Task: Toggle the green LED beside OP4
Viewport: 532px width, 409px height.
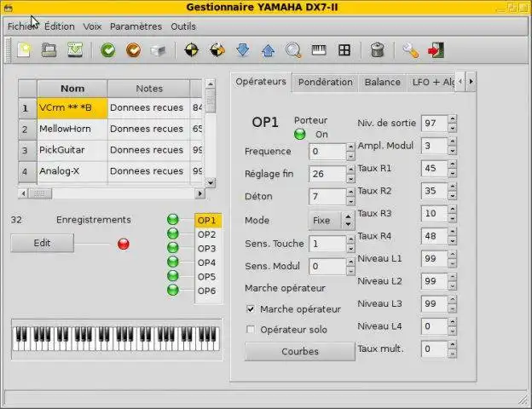Action: pyautogui.click(x=173, y=262)
